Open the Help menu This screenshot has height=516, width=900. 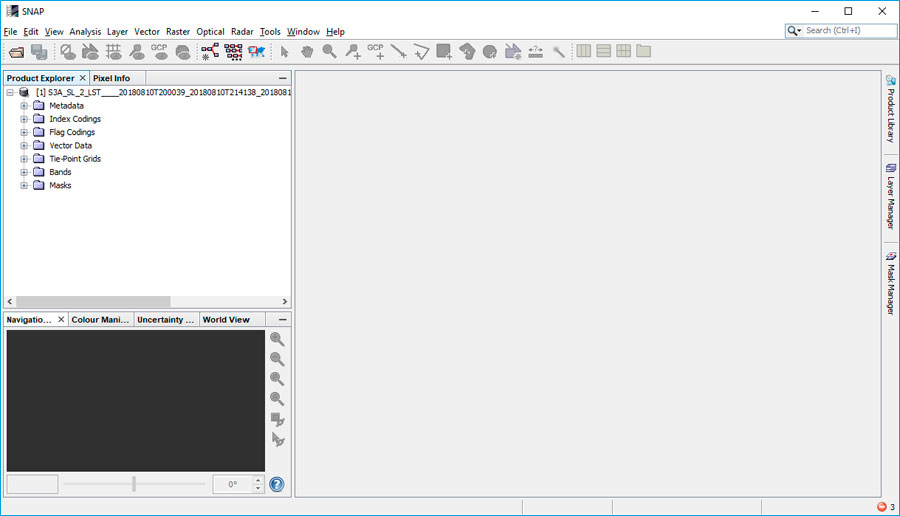coord(335,32)
